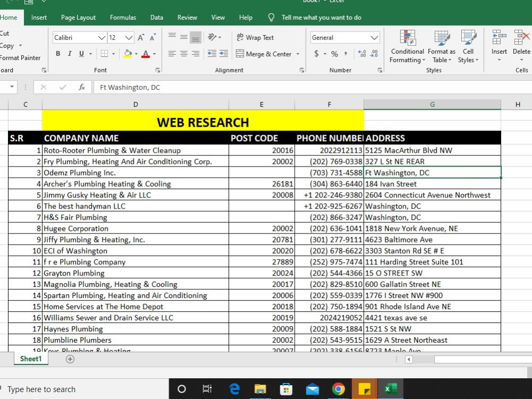
Task: Apply bottom vertical alignment
Action: (195, 37)
